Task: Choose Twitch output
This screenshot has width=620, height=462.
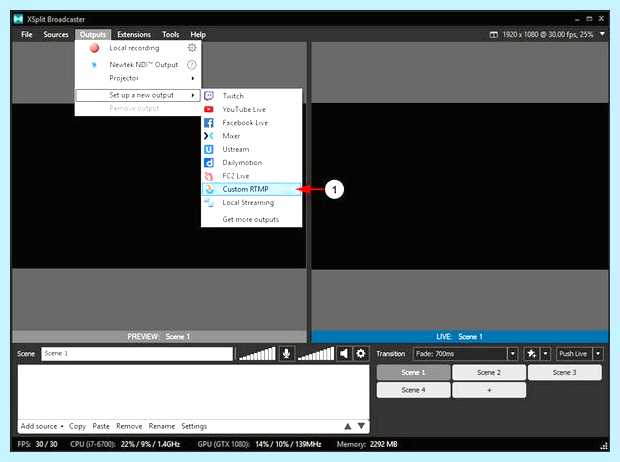Action: tap(251, 96)
